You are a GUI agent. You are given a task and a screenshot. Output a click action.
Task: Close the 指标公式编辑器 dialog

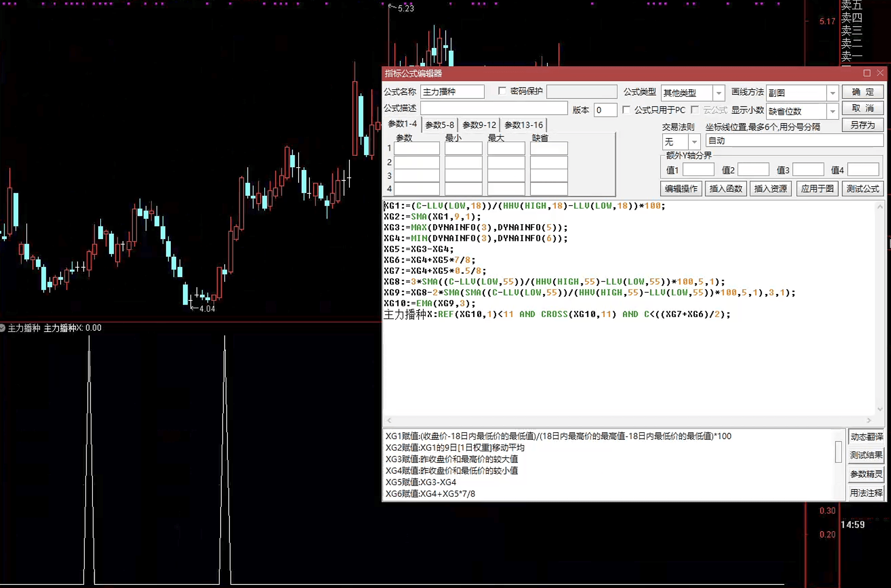pos(880,73)
